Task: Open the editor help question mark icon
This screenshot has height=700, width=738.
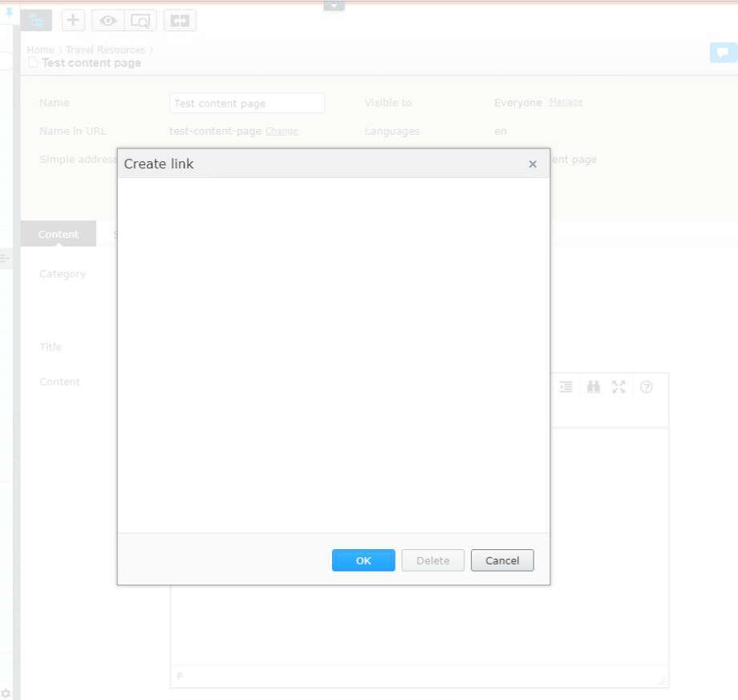Action: tap(647, 387)
